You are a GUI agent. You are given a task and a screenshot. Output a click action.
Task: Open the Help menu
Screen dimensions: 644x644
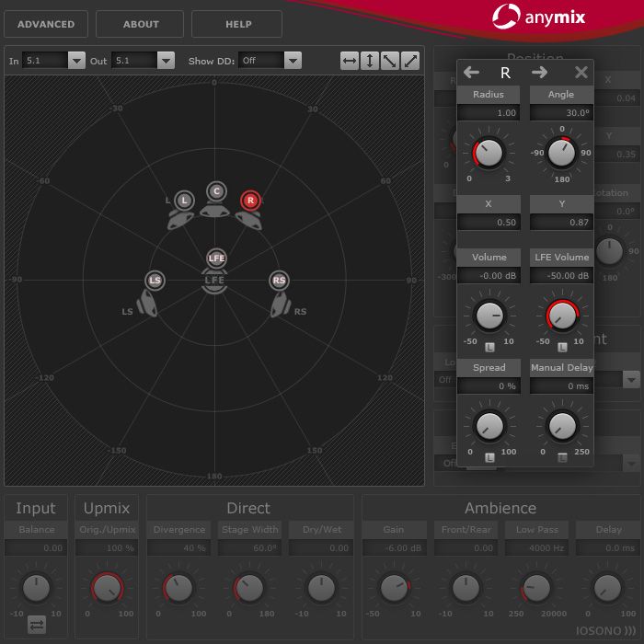point(236,24)
